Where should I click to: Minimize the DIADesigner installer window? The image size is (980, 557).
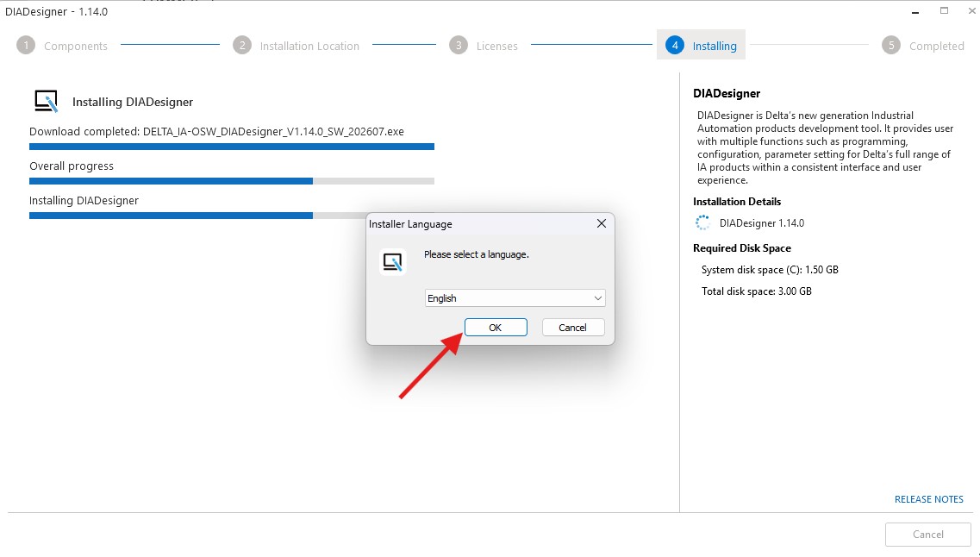point(915,12)
